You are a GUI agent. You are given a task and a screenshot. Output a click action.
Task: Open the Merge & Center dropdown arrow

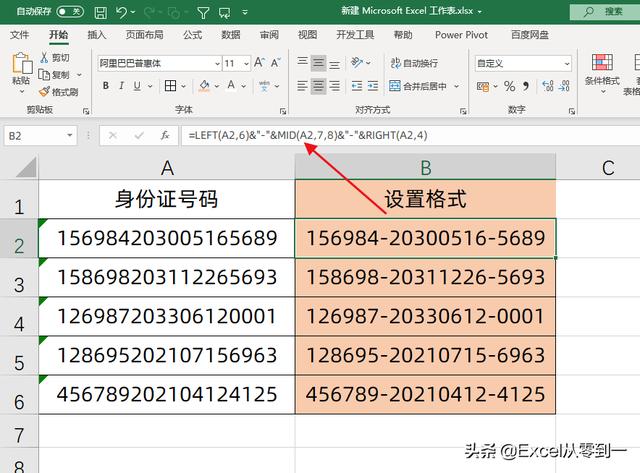pyautogui.click(x=456, y=86)
